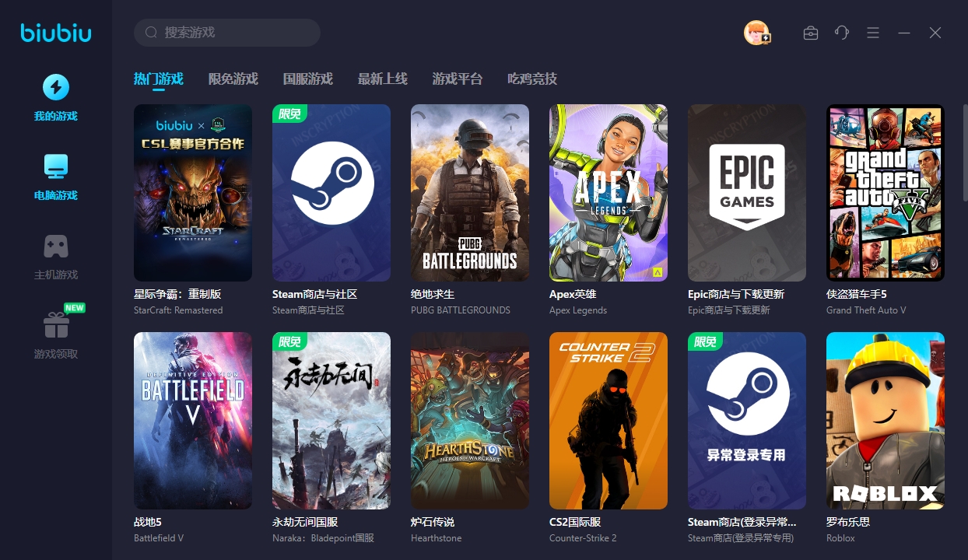Screen dimensions: 968x560
Task: Click the biubiu logo
Action: (x=56, y=33)
